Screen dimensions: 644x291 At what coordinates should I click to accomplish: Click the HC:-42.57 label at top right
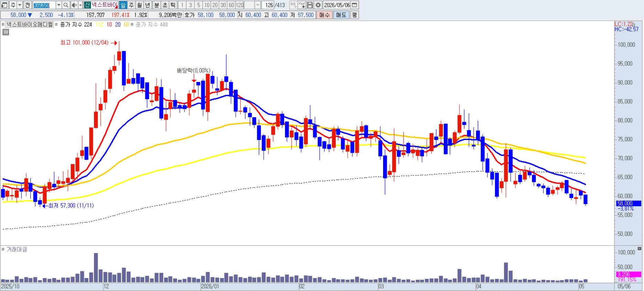point(626,29)
